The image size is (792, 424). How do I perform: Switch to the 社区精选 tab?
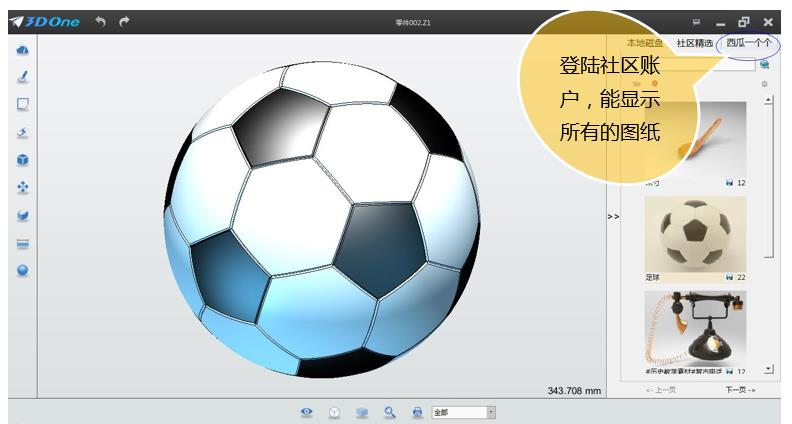(x=694, y=43)
